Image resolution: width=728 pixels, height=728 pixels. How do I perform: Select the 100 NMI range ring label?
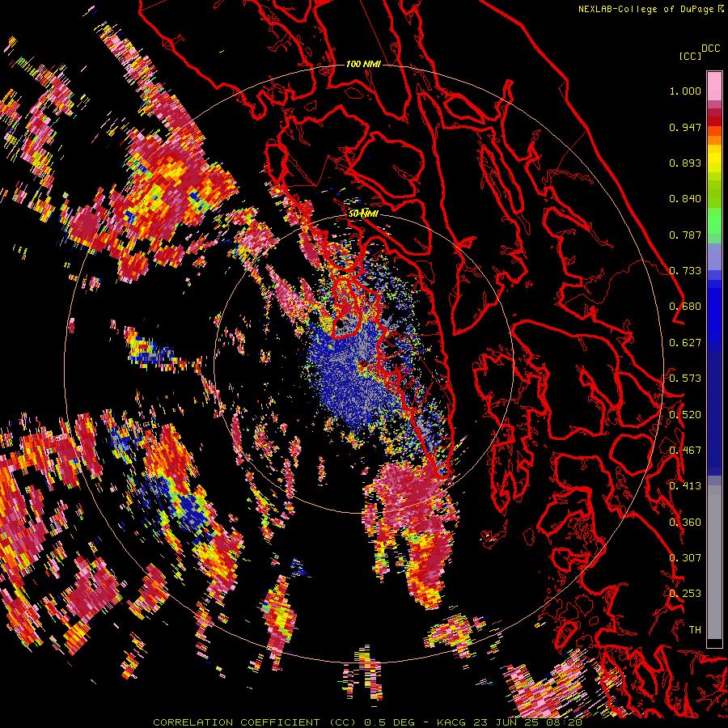point(363,64)
